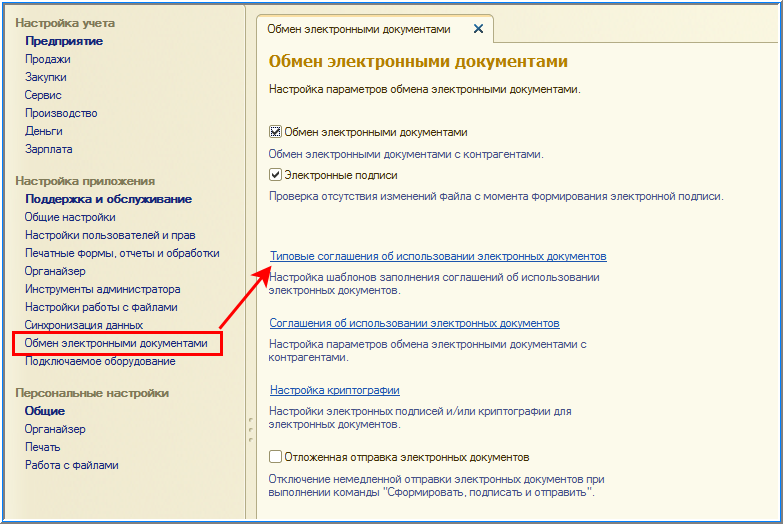Click text about Проверка отсутствия изменений файла
Screen dimensions: 783x524
496,196
